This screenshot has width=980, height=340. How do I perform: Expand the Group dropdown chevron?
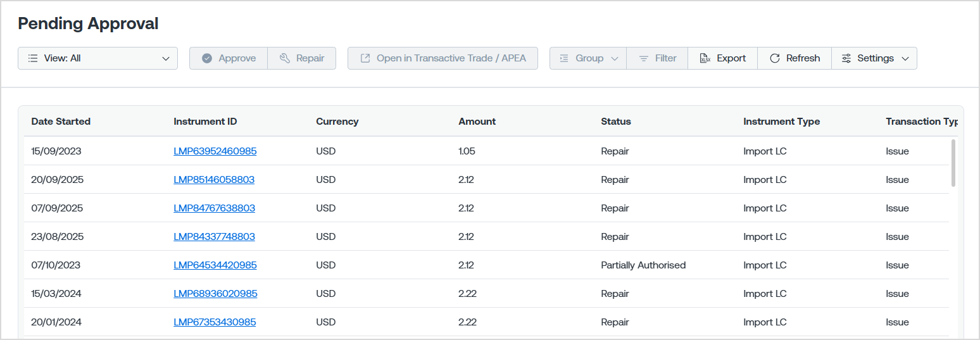coord(614,58)
